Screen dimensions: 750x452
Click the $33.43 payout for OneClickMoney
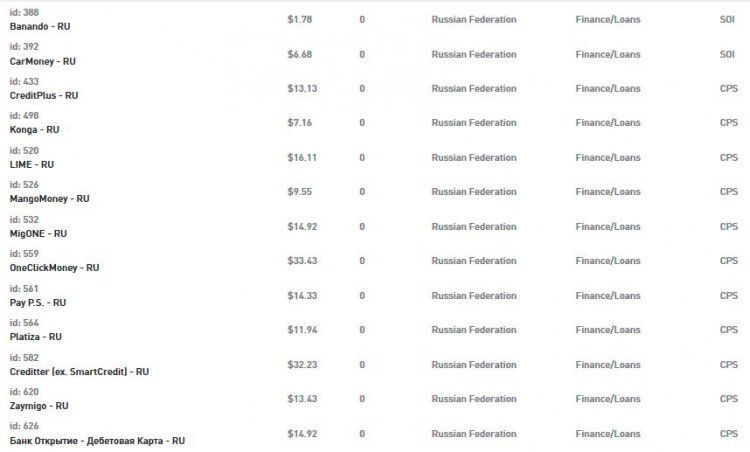click(x=302, y=261)
